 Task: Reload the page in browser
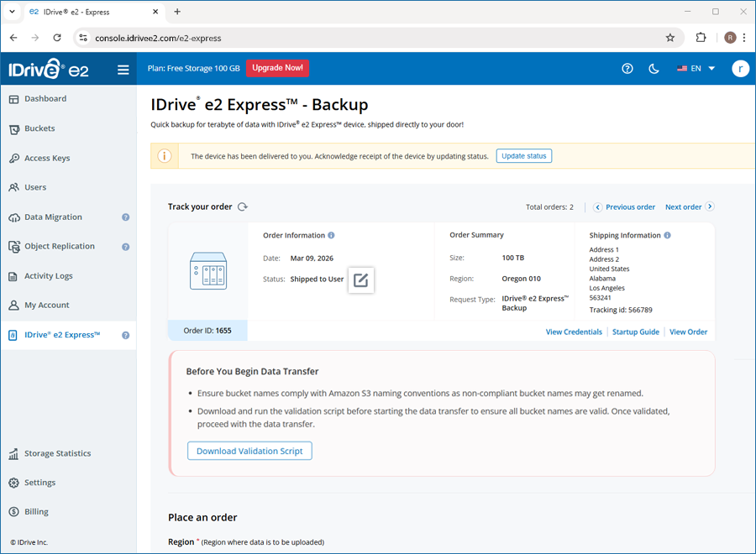[x=57, y=38]
